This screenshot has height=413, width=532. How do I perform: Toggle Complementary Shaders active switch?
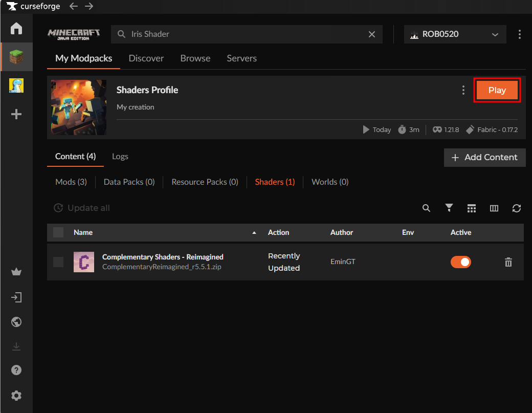pos(461,262)
